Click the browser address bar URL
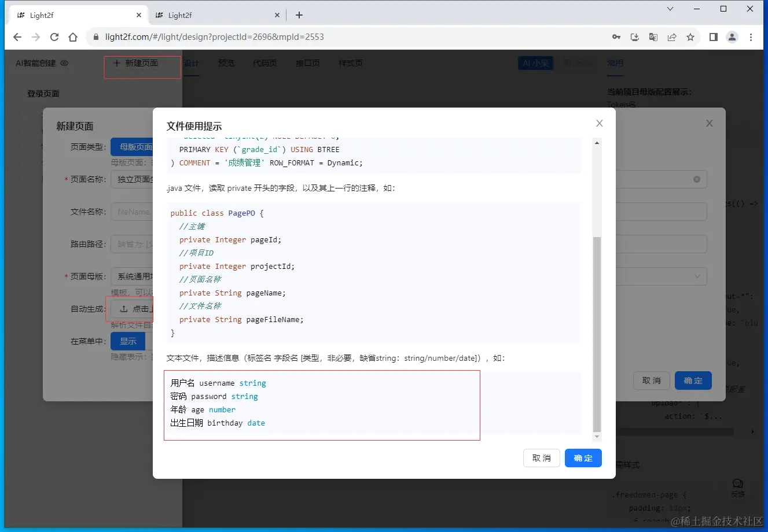 pos(215,37)
